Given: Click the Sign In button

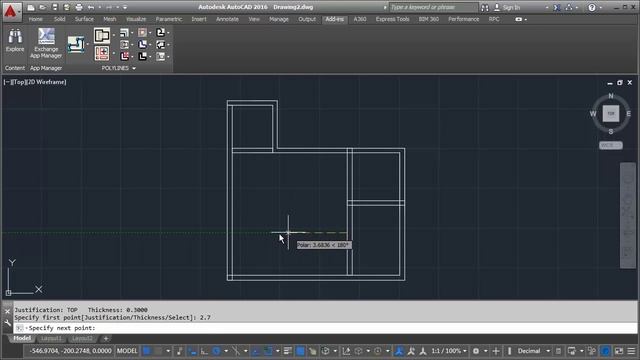Looking at the screenshot, I should coord(507,7).
